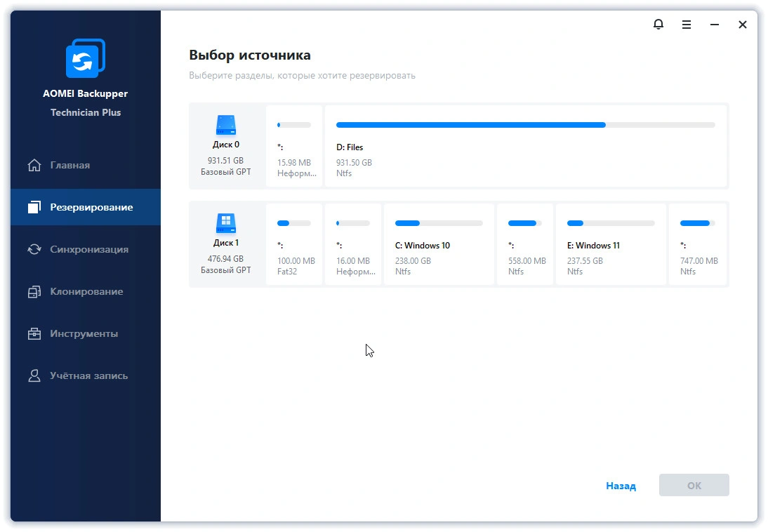Click the Клонирование clone icon
This screenshot has width=768, height=532.
point(34,291)
